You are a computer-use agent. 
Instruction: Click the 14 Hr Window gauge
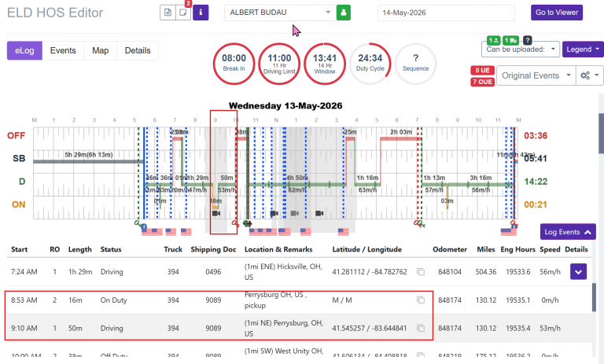pyautogui.click(x=325, y=64)
